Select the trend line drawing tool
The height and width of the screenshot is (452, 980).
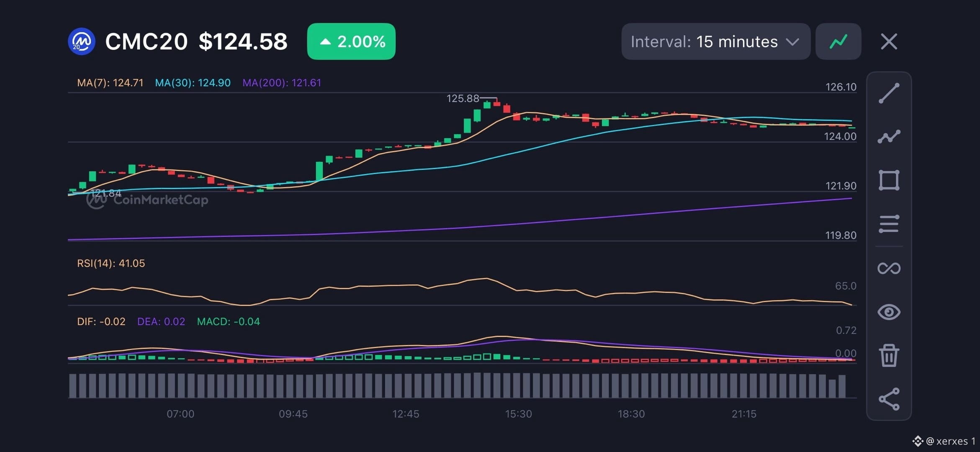click(889, 93)
